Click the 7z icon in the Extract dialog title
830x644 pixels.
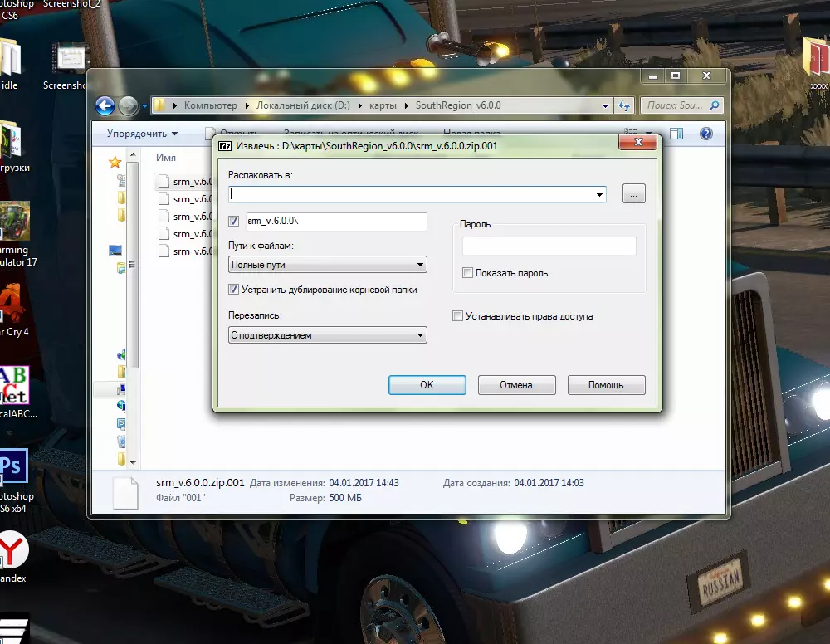tap(225, 146)
